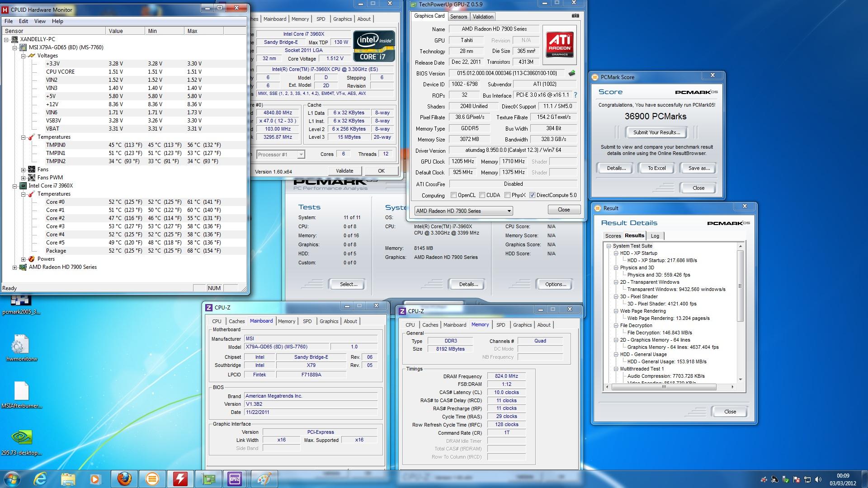Open the hwmonitorw desktop icon

[x=21, y=348]
